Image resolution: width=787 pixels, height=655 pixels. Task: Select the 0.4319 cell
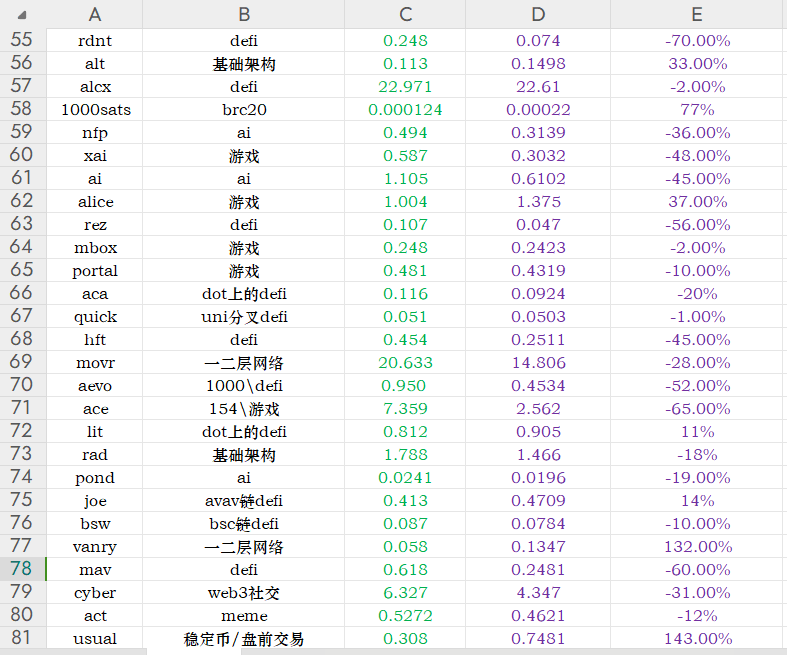[x=538, y=271]
